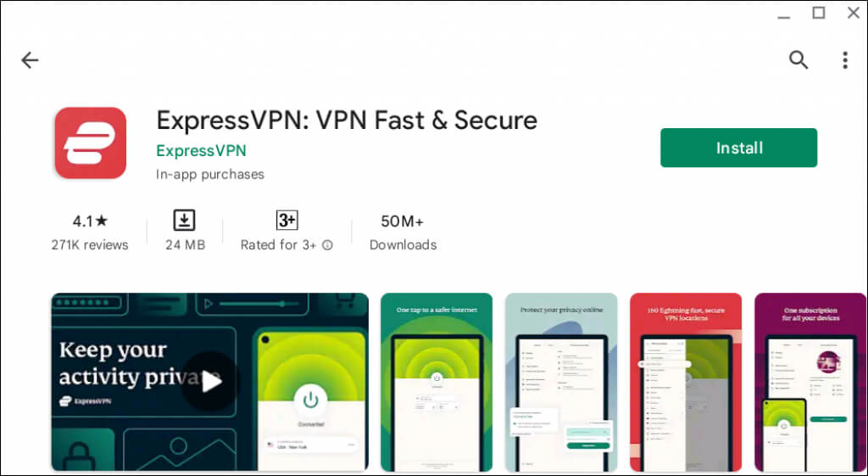
Task: Minimize the Play Store window
Action: pyautogui.click(x=783, y=17)
